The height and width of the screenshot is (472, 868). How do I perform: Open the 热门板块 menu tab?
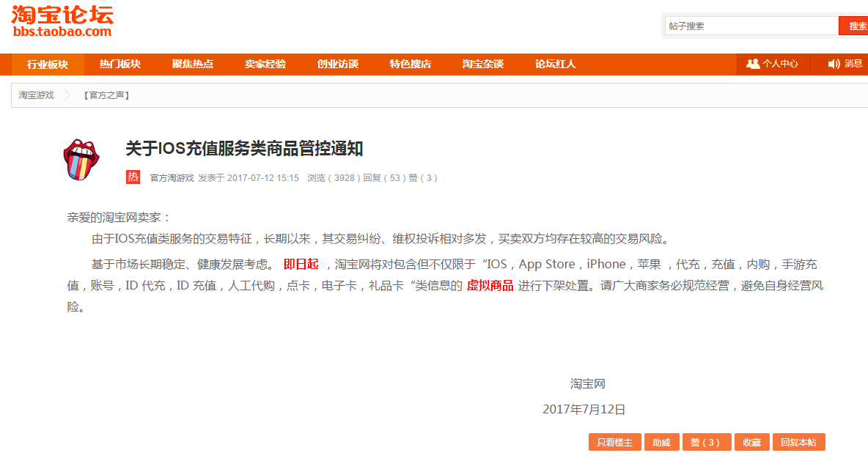click(x=120, y=64)
